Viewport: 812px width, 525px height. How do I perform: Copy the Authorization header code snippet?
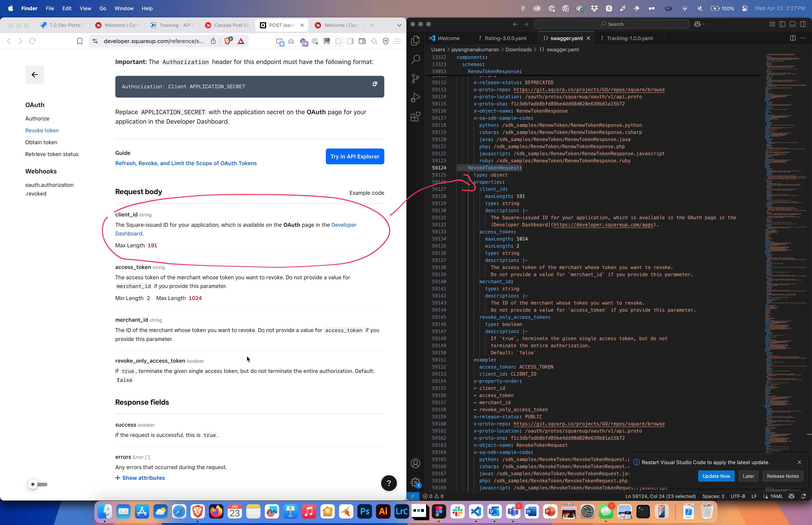[x=375, y=84]
